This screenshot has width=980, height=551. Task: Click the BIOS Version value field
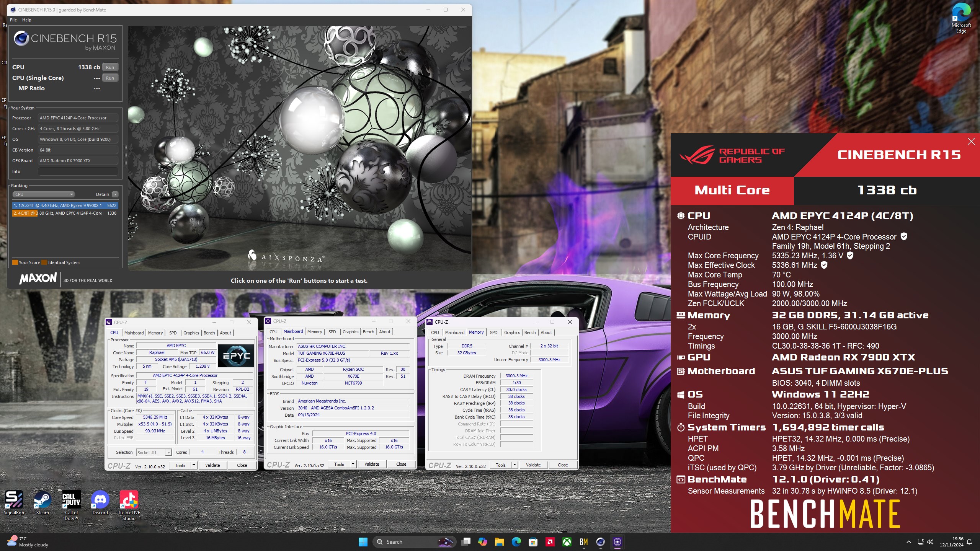[353, 408]
